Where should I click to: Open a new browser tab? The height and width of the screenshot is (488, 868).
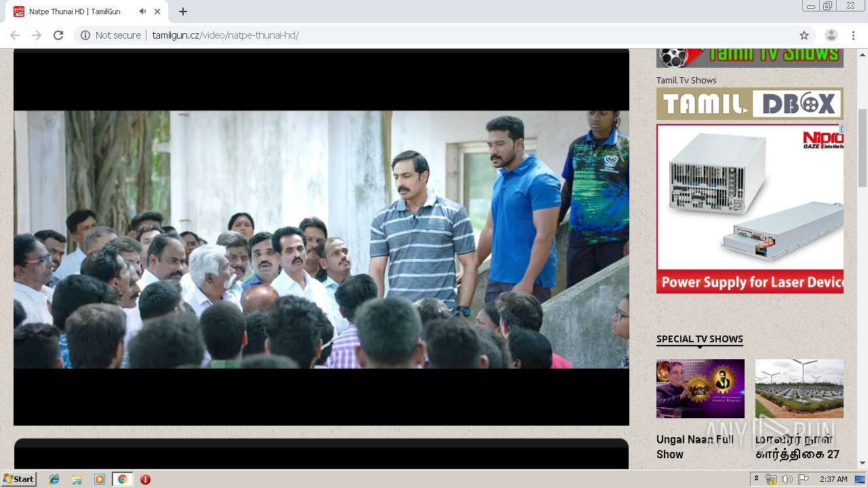pos(183,12)
